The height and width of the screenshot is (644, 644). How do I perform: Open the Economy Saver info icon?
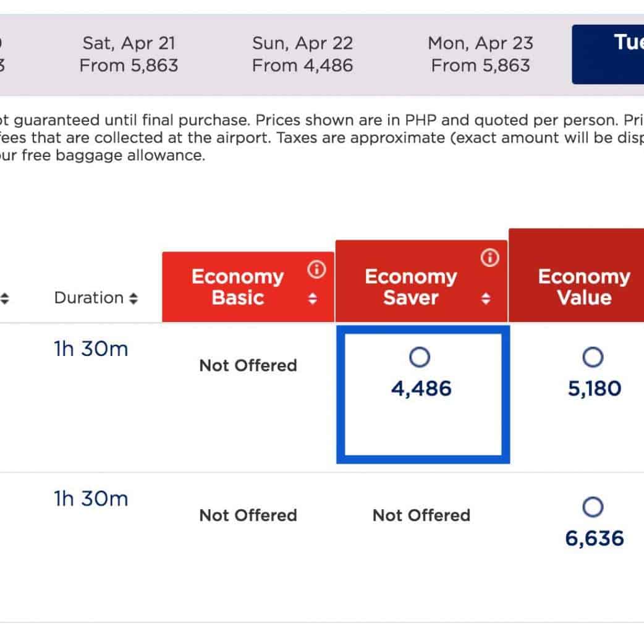490,258
